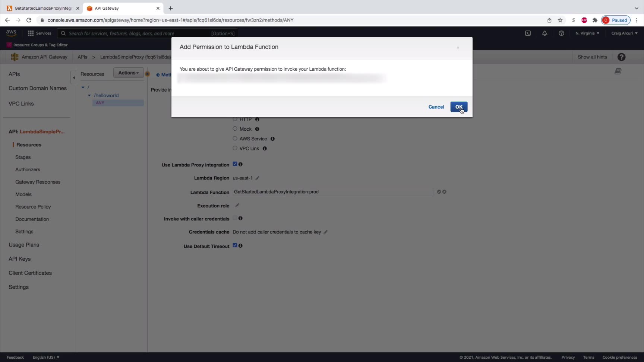Viewport: 644px width, 362px height.
Task: Click the Show all hints button
Action: (x=592, y=57)
